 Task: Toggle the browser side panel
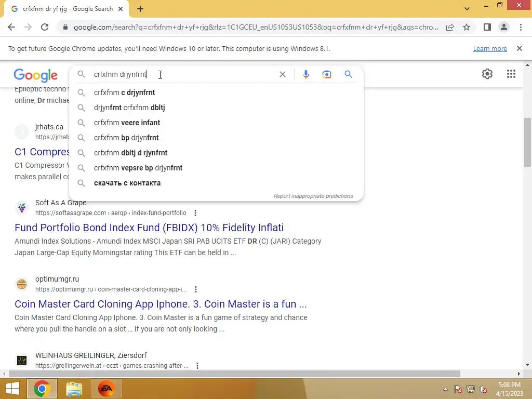coord(487,27)
